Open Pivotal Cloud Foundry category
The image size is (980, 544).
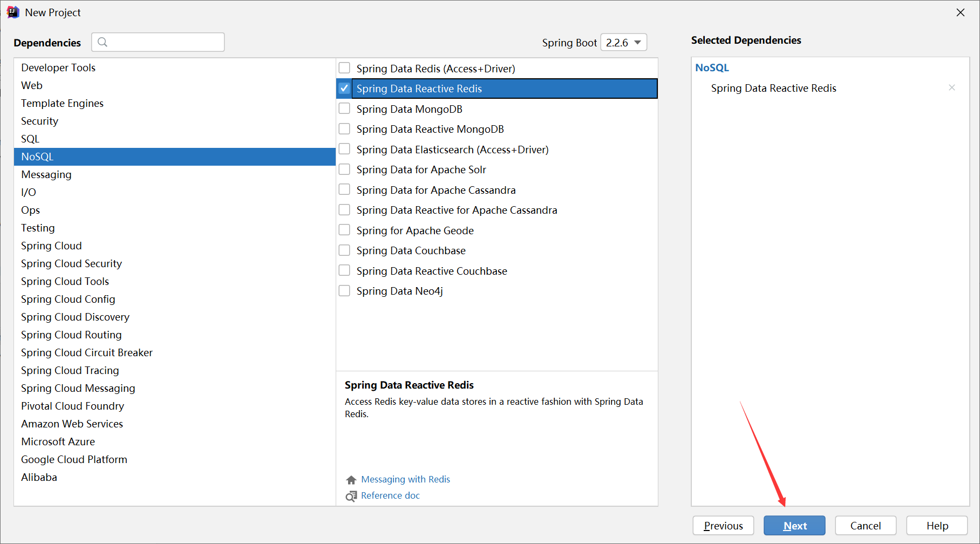click(175, 406)
